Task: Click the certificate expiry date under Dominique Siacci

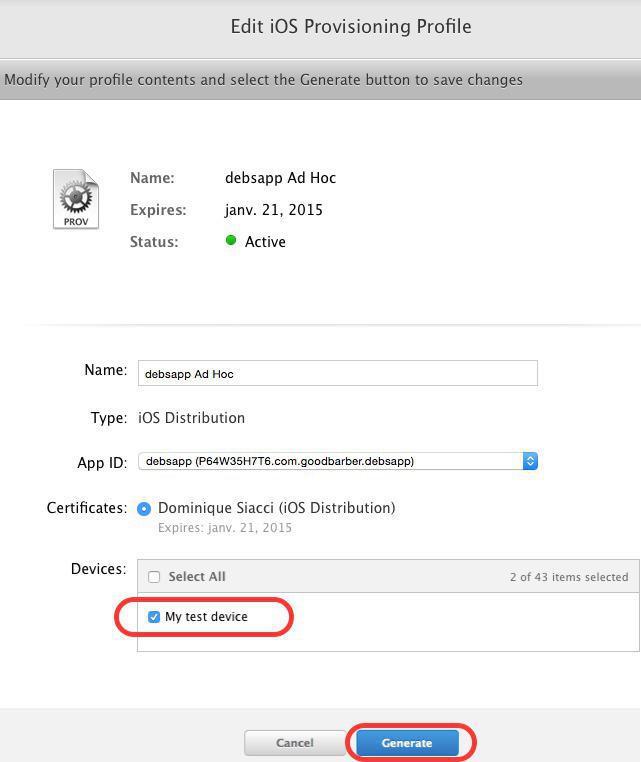Action: point(224,528)
